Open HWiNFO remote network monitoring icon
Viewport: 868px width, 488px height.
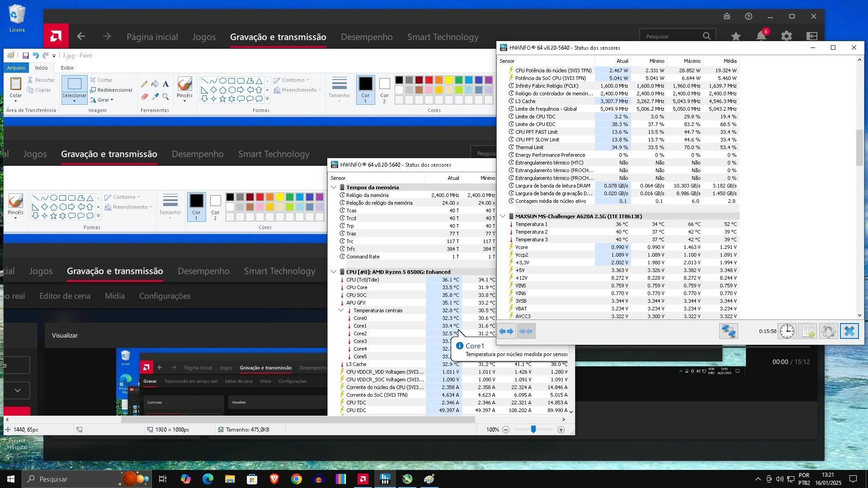(728, 331)
